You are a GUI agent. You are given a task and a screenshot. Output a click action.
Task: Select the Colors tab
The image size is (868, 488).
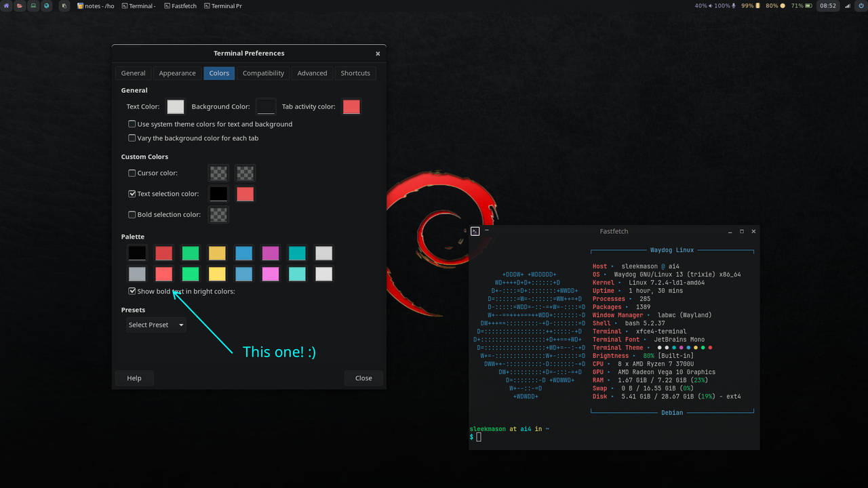coord(219,73)
